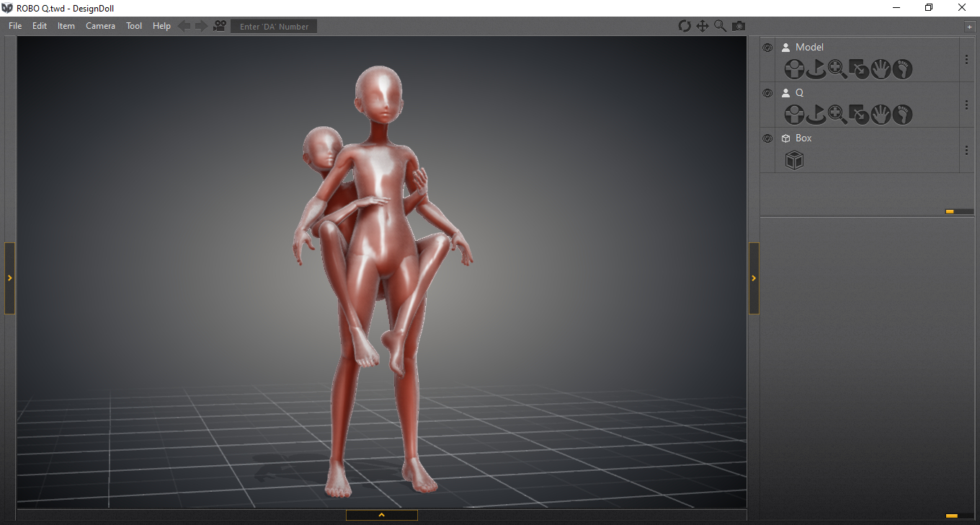The height and width of the screenshot is (525, 980).
Task: Expand the left side panel arrow
Action: [x=9, y=278]
